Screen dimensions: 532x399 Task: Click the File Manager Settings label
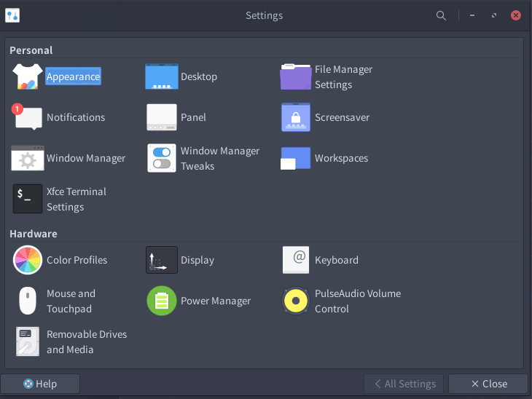pyautogui.click(x=343, y=77)
